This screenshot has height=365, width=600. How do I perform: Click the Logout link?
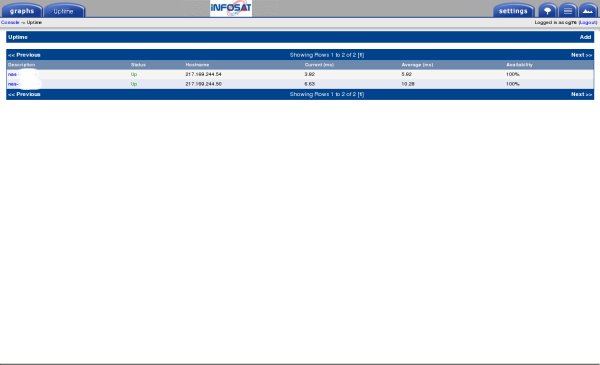588,23
